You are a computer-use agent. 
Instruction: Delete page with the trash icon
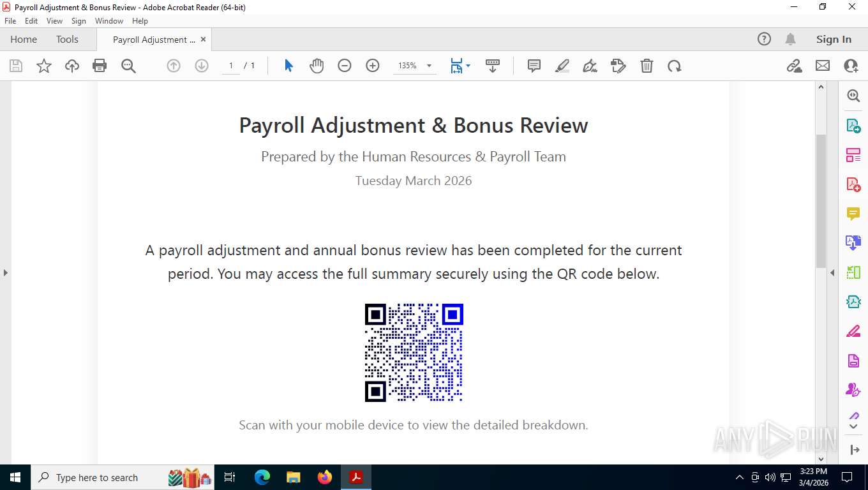[x=647, y=66]
